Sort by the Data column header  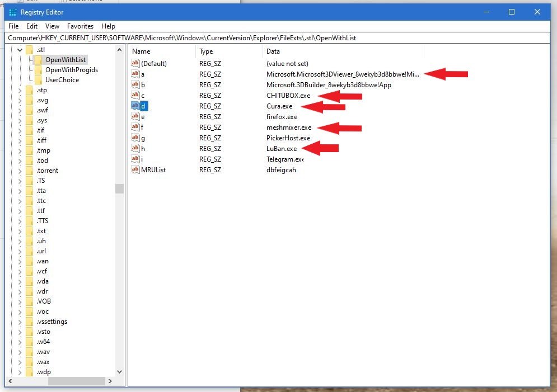[343, 51]
